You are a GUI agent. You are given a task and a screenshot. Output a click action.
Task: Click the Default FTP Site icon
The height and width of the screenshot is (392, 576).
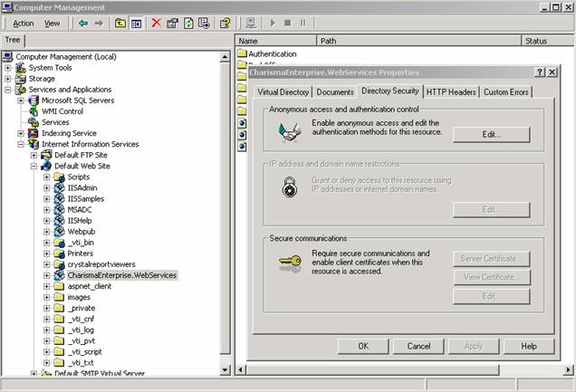(x=46, y=155)
